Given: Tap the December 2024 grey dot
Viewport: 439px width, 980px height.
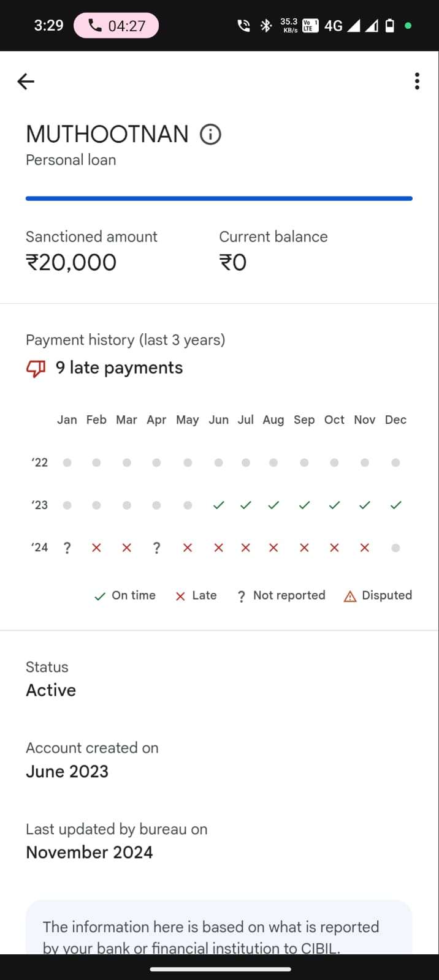Looking at the screenshot, I should (395, 548).
